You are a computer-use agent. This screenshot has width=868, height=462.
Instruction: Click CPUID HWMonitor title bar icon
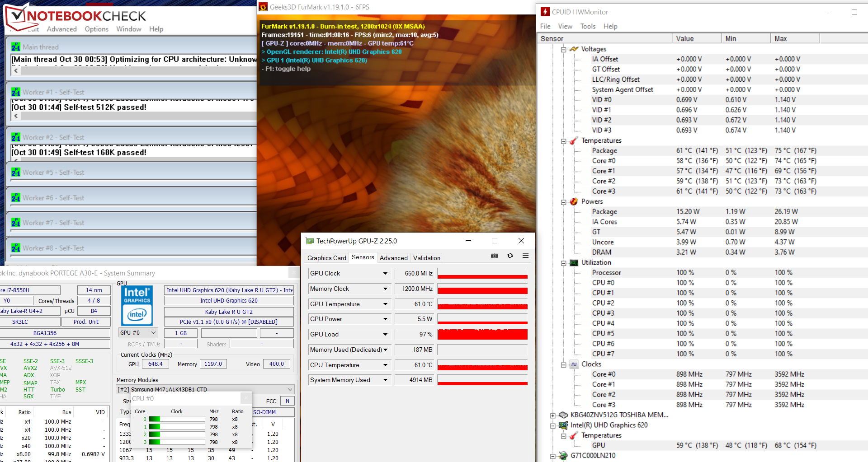click(545, 12)
